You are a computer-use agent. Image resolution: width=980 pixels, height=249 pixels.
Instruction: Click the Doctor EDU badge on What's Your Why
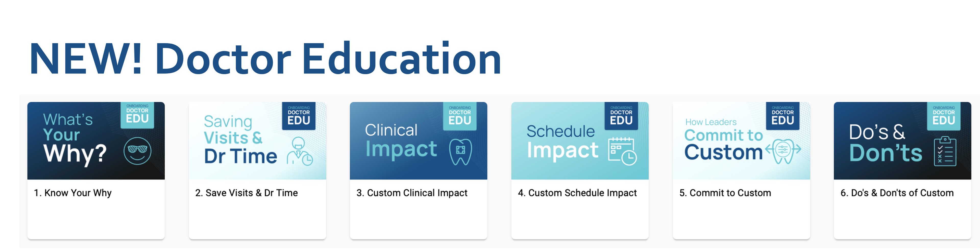pyautogui.click(x=137, y=115)
